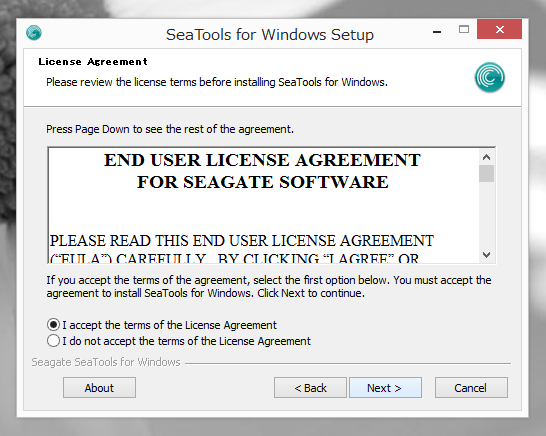The image size is (546, 436).
Task: Close the Setup window with red X
Action: coord(499,29)
